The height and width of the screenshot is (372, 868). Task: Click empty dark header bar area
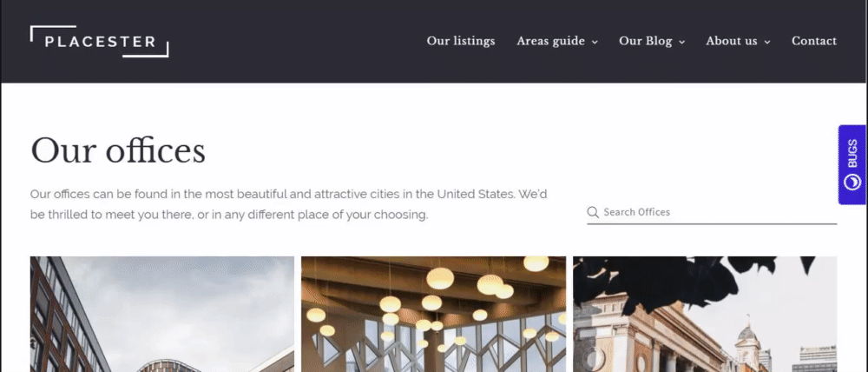[x=293, y=42]
